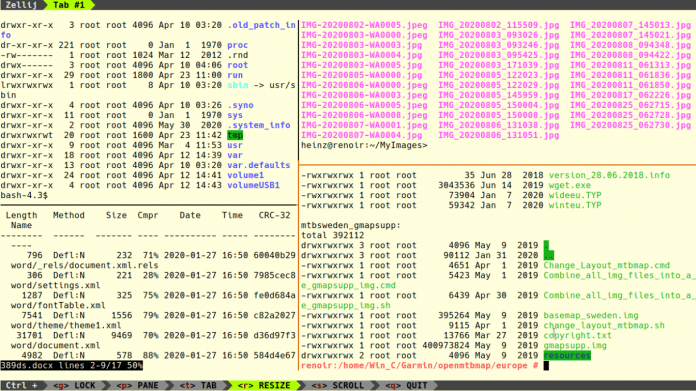Activate PANE mode in the status bar
Image resolution: width=696 pixels, height=391 pixels.
tap(137, 385)
